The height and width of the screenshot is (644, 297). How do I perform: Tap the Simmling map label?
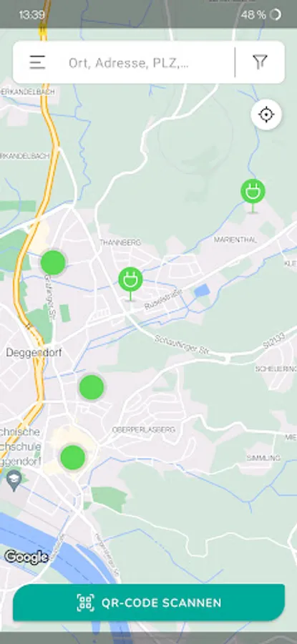pos(263,457)
